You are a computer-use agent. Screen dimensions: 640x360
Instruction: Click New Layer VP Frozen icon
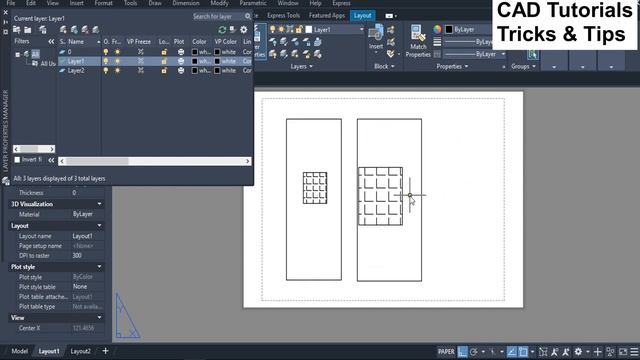(74, 30)
